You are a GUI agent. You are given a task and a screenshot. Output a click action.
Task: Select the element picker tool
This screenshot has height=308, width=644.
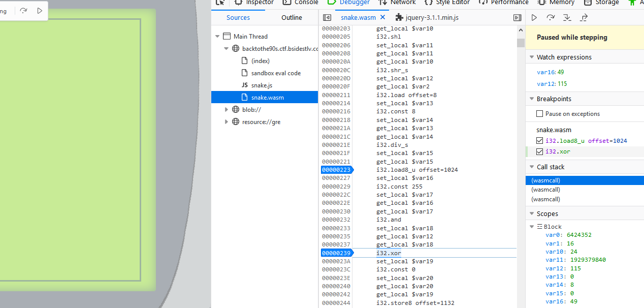click(x=220, y=3)
